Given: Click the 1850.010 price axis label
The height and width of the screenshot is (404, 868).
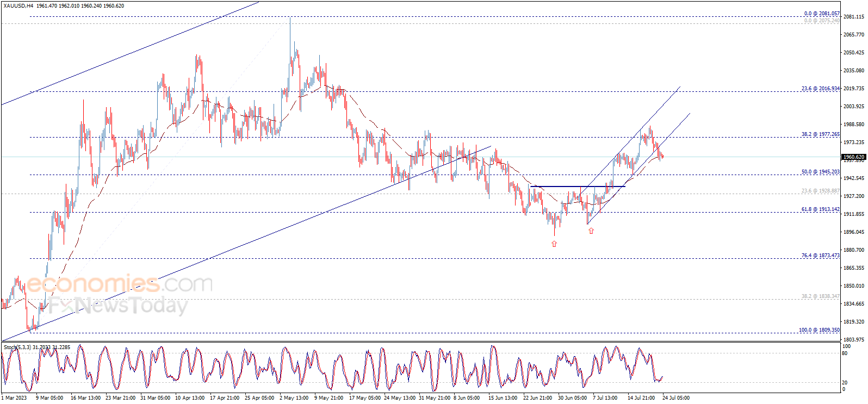Looking at the screenshot, I should 854,286.
